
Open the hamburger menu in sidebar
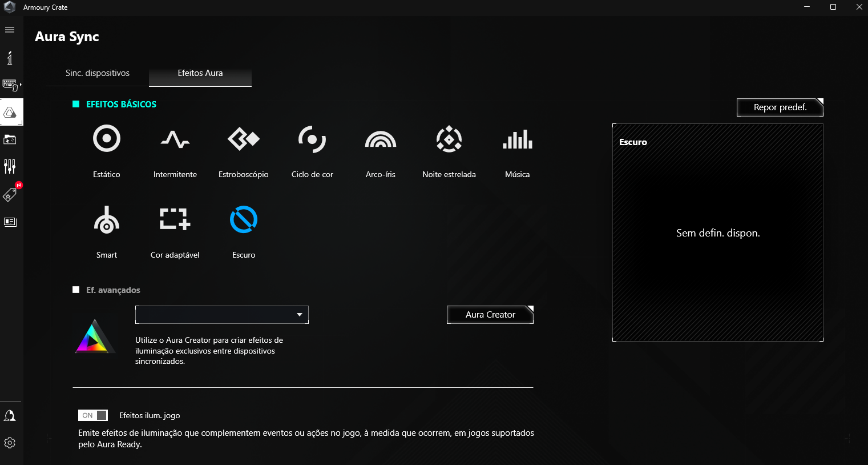pyautogui.click(x=10, y=30)
